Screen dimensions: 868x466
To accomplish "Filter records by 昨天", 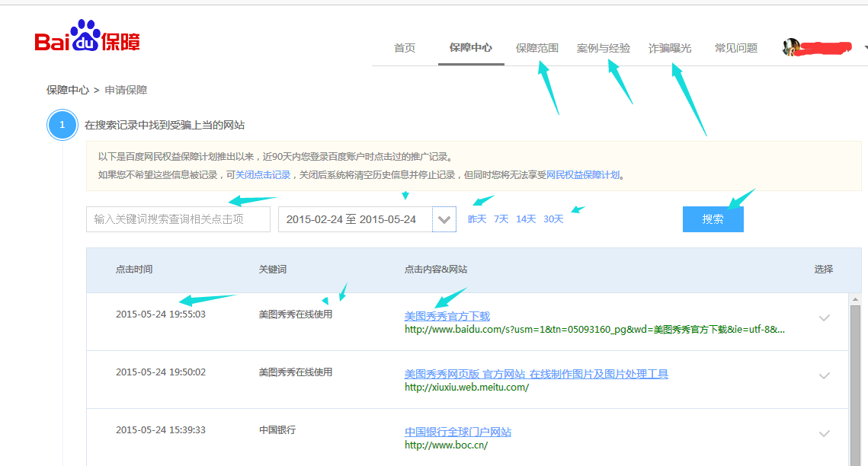I will pyautogui.click(x=477, y=219).
